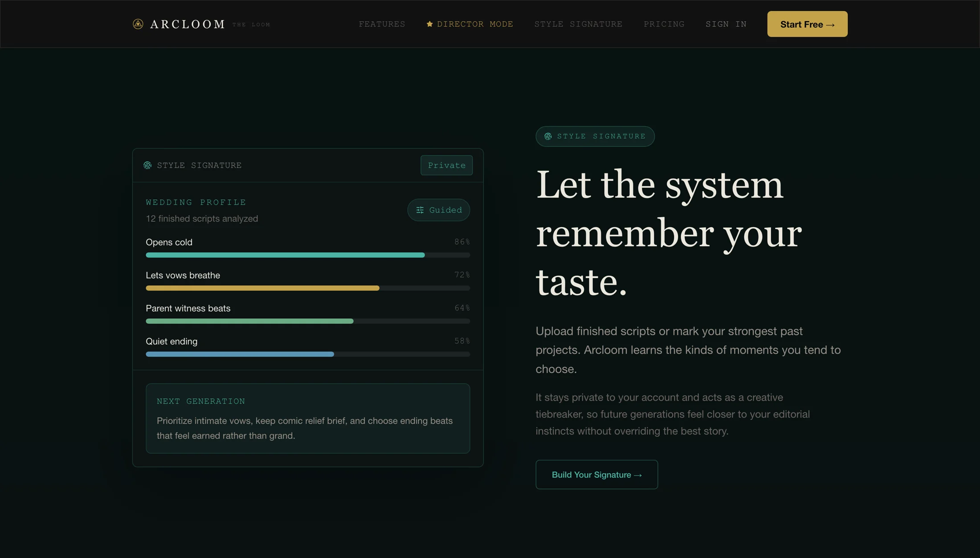
Task: Click the Wedding Profile heading
Action: click(x=196, y=202)
